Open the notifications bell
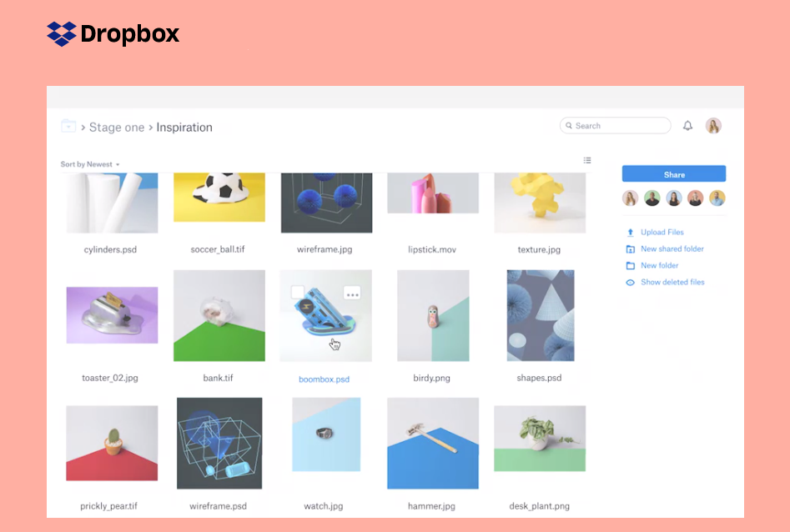 pyautogui.click(x=687, y=126)
